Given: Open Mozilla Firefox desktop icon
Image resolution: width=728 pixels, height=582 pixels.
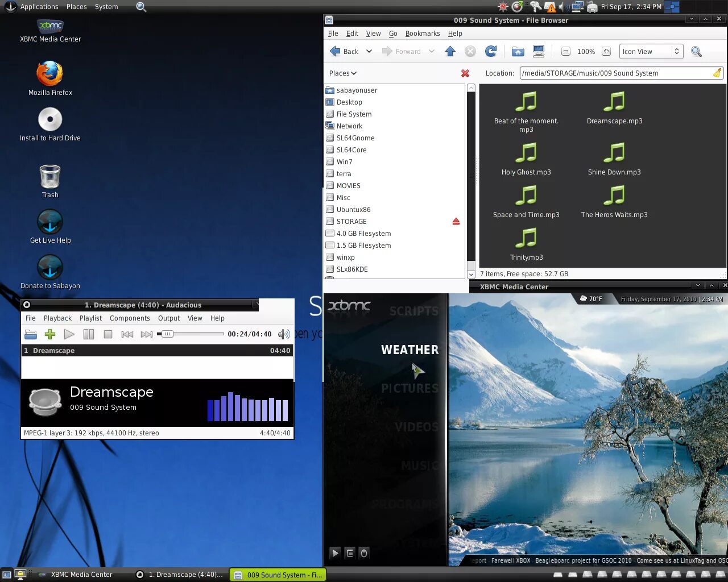Looking at the screenshot, I should (x=50, y=78).
